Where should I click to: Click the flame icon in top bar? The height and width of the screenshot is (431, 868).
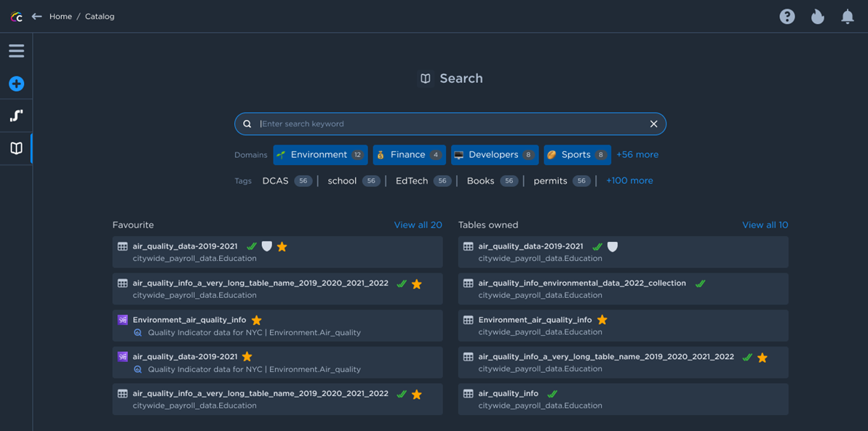click(818, 17)
